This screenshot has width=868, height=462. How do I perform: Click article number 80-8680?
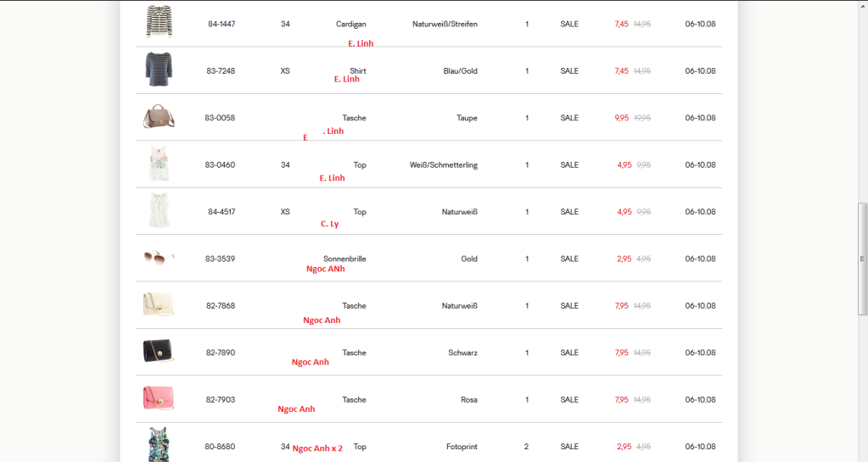pyautogui.click(x=220, y=446)
